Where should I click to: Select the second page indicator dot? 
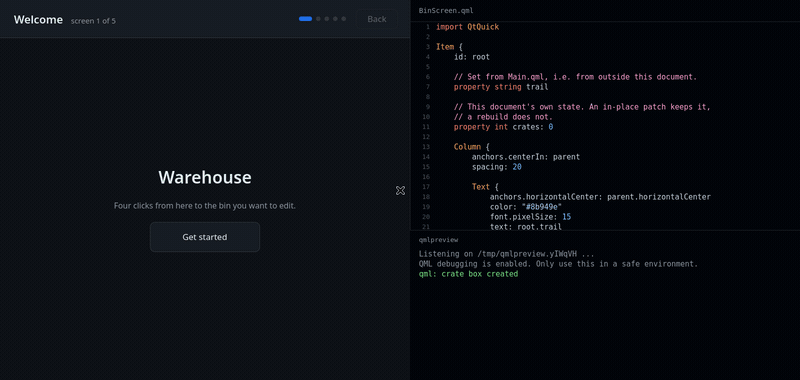pyautogui.click(x=318, y=19)
